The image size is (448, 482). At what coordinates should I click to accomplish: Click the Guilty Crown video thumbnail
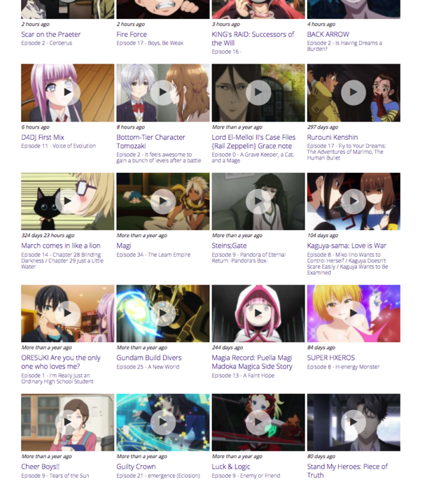pyautogui.click(x=163, y=423)
